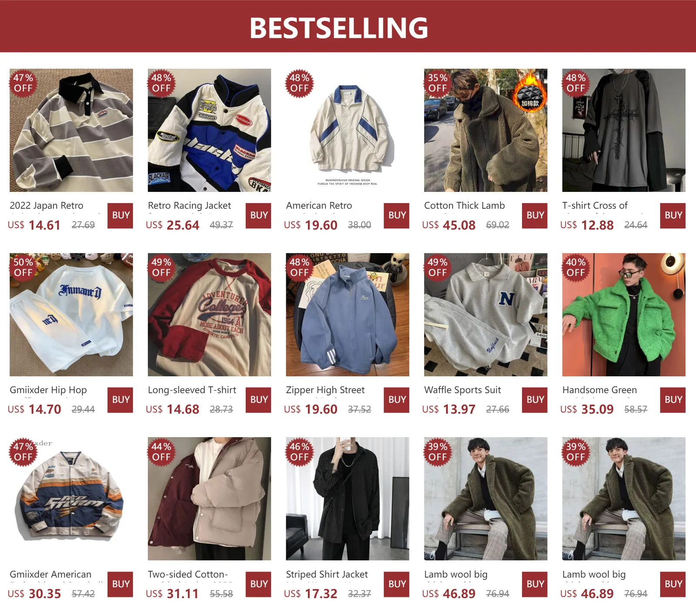The image size is (696, 616).
Task: Click the BESTSELLING header banner
Action: 348,26
